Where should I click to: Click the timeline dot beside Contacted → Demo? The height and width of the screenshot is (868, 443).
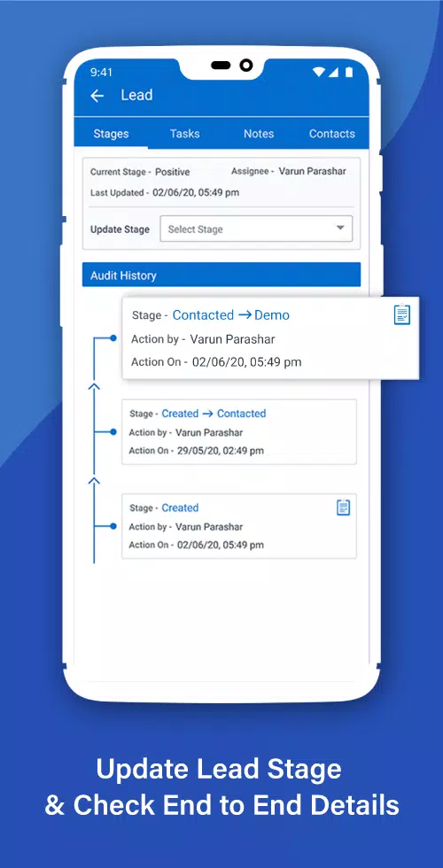113,337
